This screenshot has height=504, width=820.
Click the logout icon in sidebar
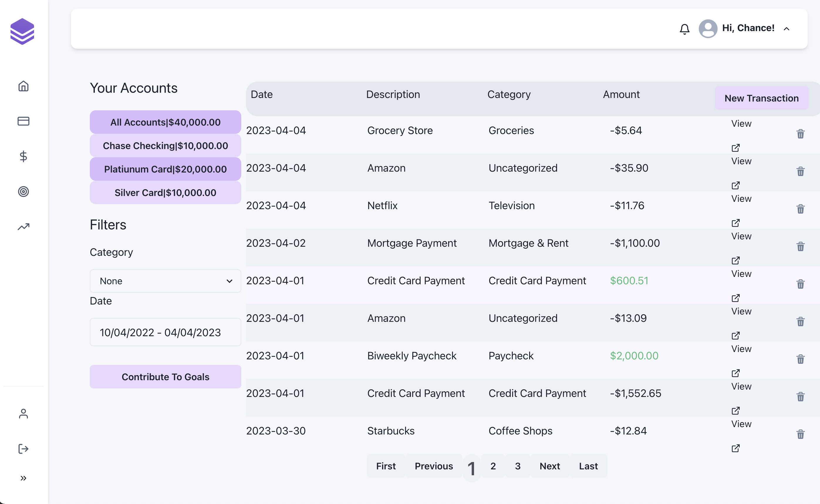click(23, 449)
